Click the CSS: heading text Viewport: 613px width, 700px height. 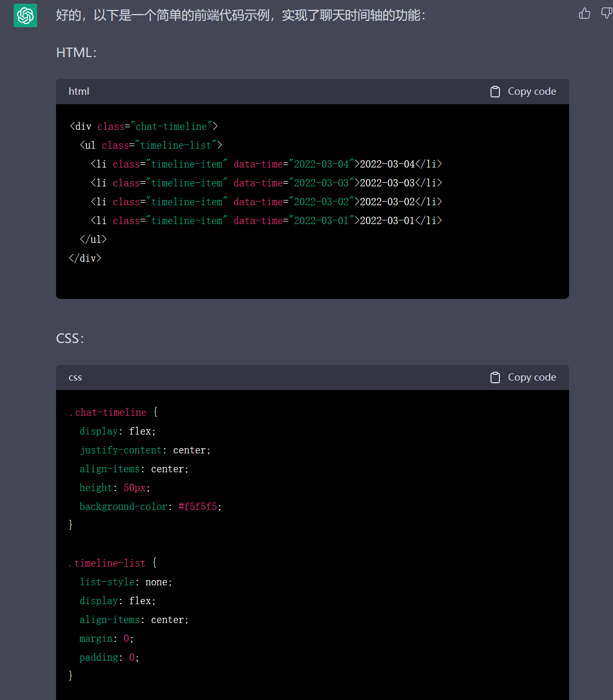(x=70, y=338)
